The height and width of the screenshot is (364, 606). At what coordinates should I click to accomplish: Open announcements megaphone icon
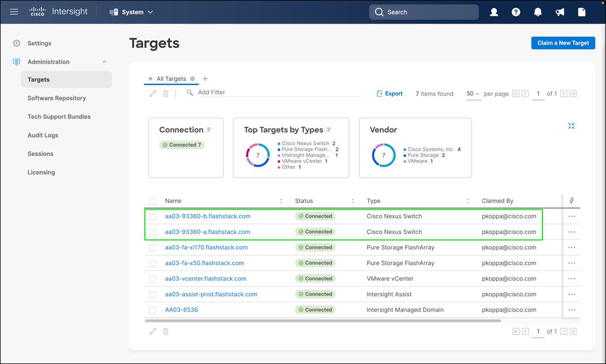560,12
